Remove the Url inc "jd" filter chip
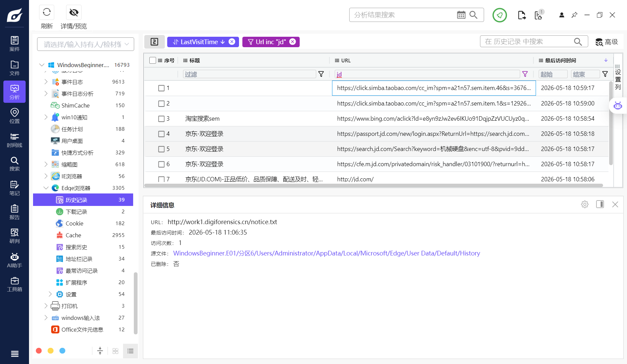The image size is (627, 364). 293,41
